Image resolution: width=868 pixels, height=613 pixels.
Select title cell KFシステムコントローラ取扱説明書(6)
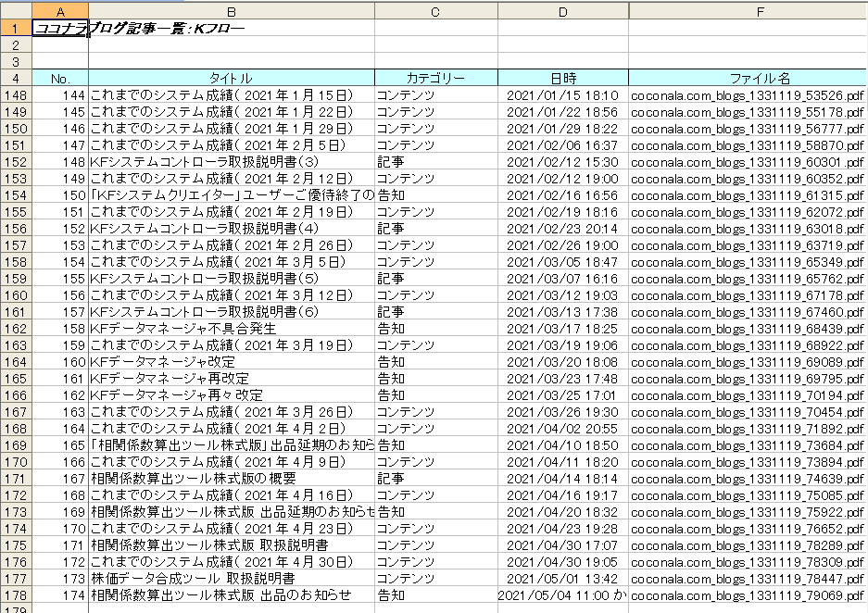[232, 311]
